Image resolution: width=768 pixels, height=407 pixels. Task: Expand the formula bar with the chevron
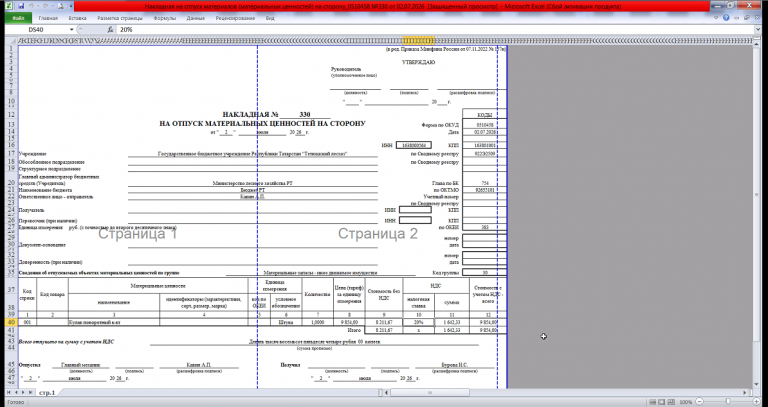pos(759,29)
